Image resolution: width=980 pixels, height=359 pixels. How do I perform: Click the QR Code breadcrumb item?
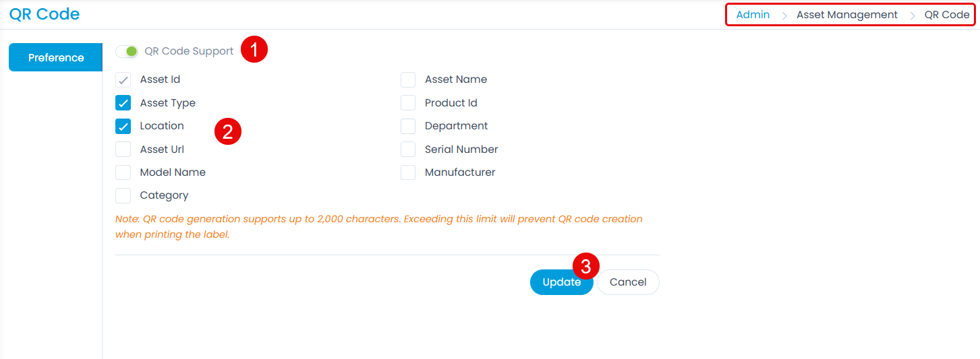[x=947, y=15]
